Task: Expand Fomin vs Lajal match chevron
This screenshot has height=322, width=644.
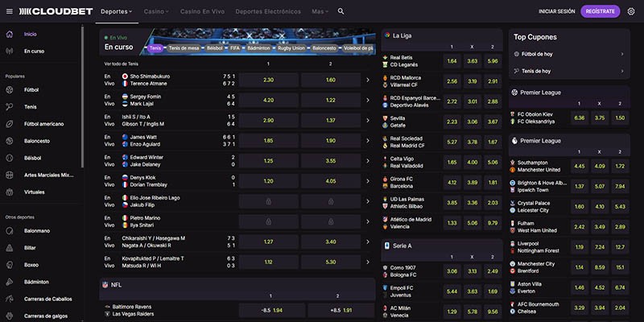Action: [x=368, y=100]
